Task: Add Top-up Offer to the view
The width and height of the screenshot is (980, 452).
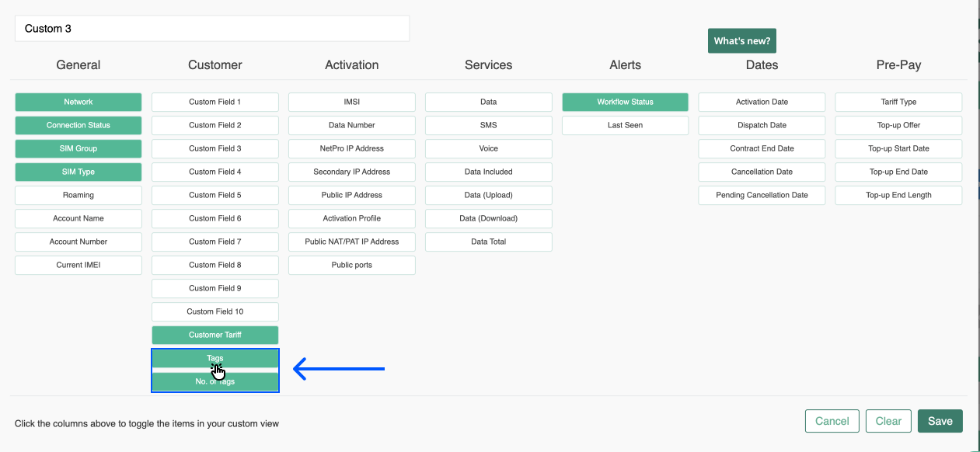Action: click(x=898, y=125)
